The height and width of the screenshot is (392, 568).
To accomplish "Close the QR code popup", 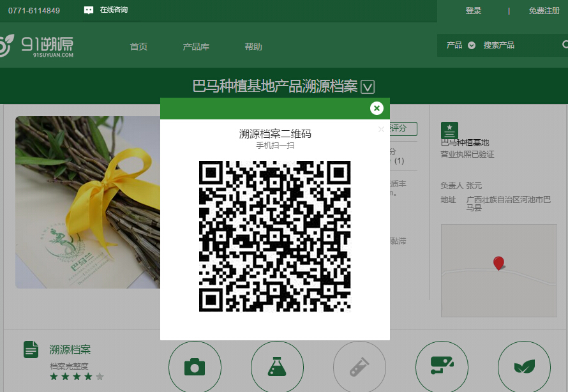I will pyautogui.click(x=377, y=108).
